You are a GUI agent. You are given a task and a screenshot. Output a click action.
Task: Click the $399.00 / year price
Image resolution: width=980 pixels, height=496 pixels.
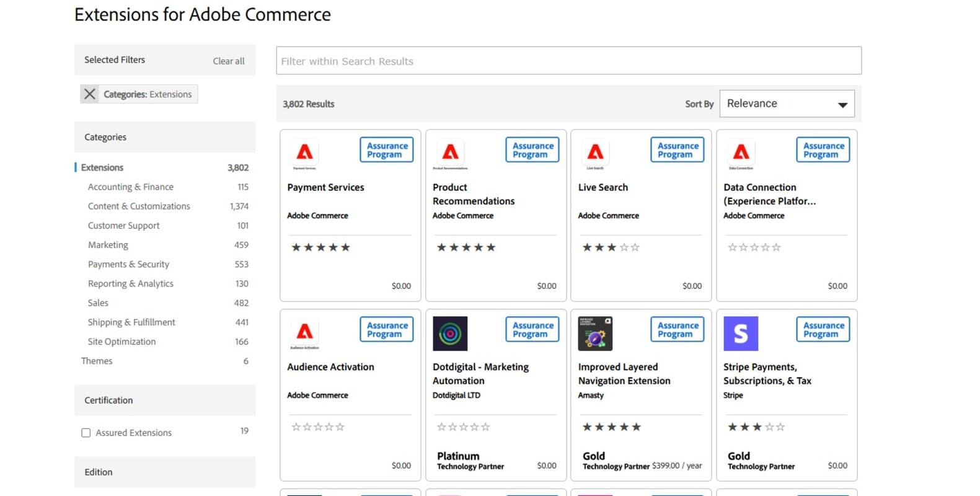pyautogui.click(x=677, y=466)
